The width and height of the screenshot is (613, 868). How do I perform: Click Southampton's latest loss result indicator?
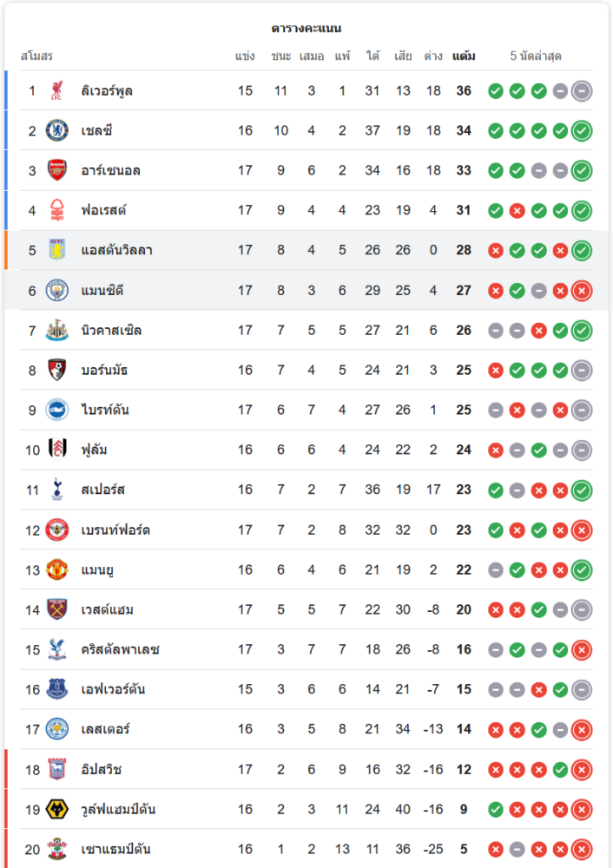click(x=582, y=849)
